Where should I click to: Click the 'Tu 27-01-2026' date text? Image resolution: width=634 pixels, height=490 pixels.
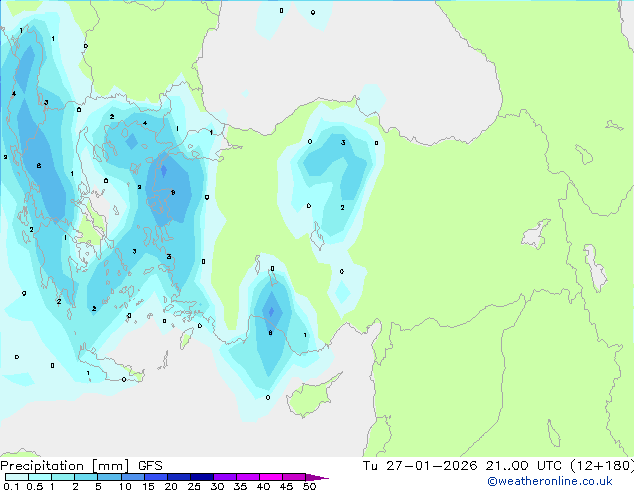(420, 466)
